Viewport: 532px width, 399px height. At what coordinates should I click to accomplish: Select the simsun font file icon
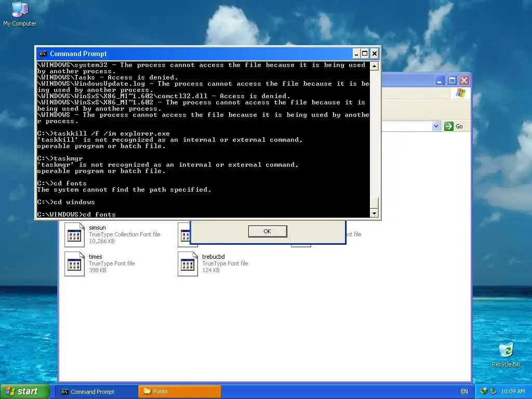click(x=74, y=235)
